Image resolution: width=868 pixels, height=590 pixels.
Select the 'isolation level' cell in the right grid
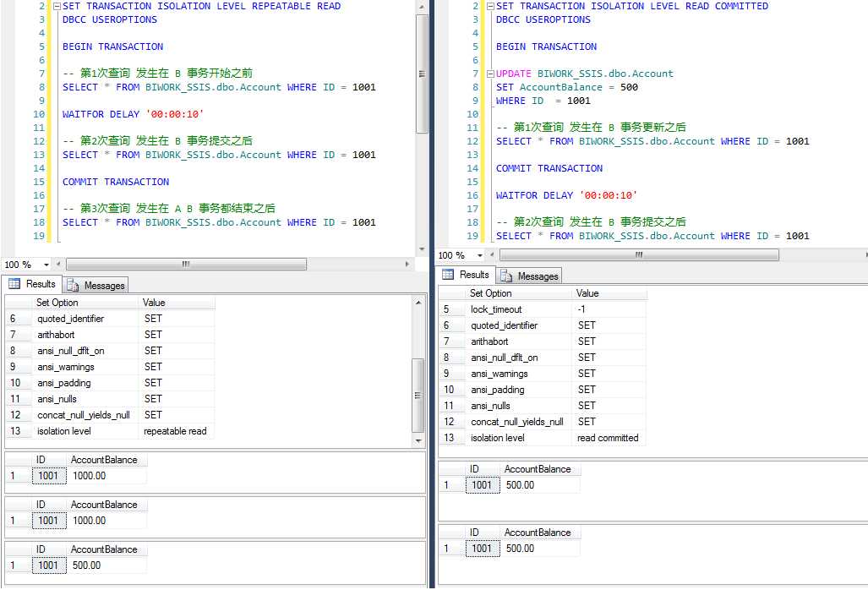(x=518, y=438)
